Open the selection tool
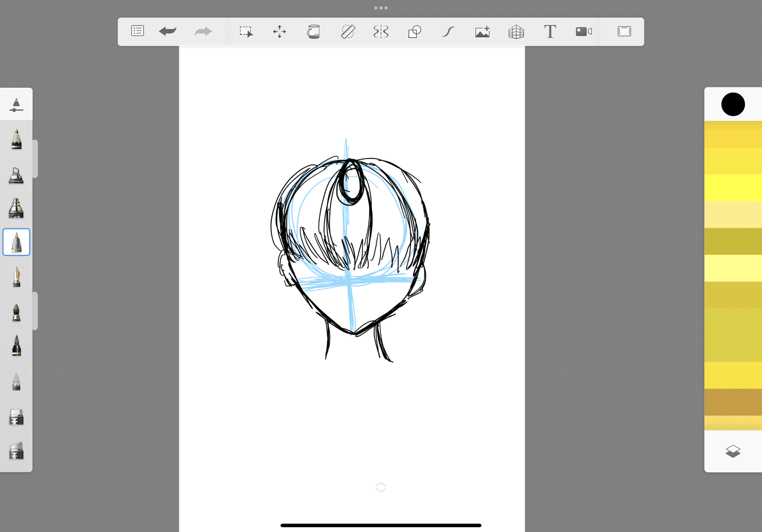The image size is (762, 532). click(x=246, y=31)
